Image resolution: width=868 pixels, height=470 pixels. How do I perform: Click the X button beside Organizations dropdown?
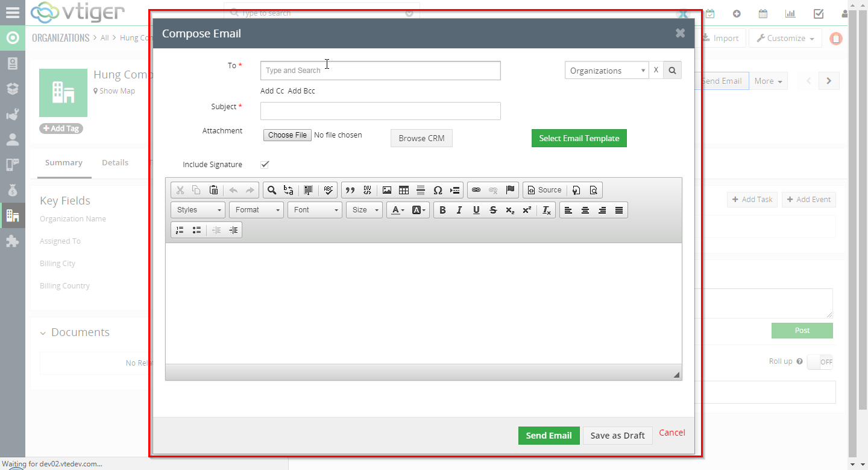(656, 71)
